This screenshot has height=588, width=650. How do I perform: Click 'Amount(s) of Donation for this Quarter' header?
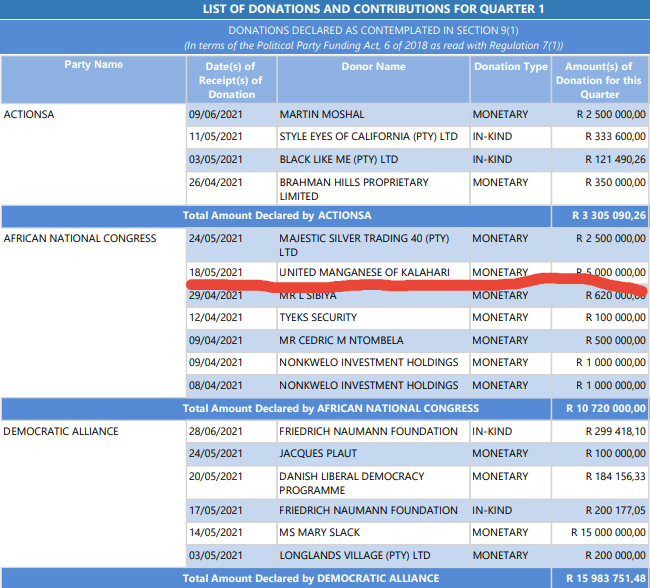tap(599, 80)
